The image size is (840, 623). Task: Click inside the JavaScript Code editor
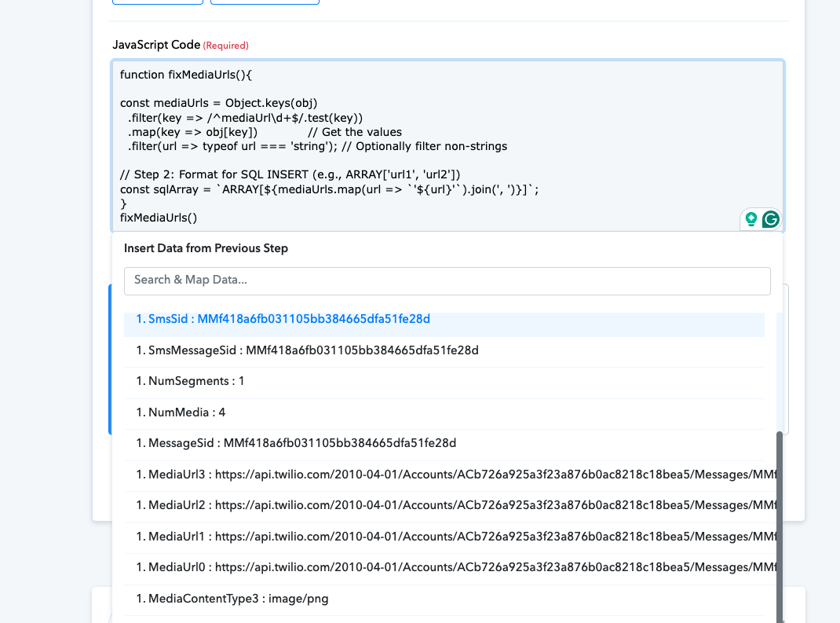point(447,146)
